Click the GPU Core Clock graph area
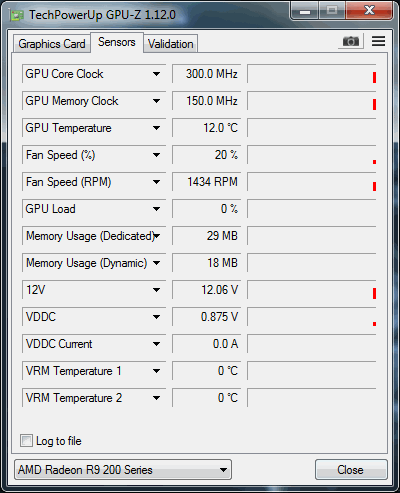The image size is (400, 493). click(312, 74)
